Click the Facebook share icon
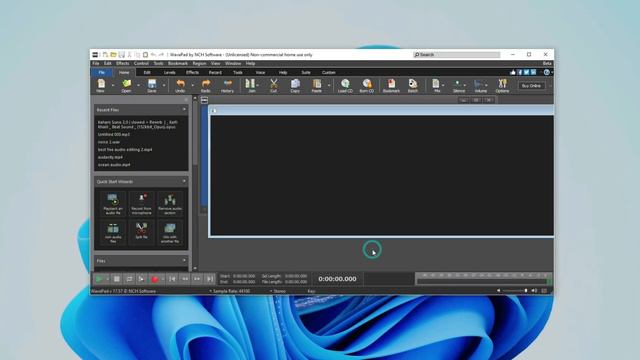The height and width of the screenshot is (360, 640). click(x=520, y=72)
